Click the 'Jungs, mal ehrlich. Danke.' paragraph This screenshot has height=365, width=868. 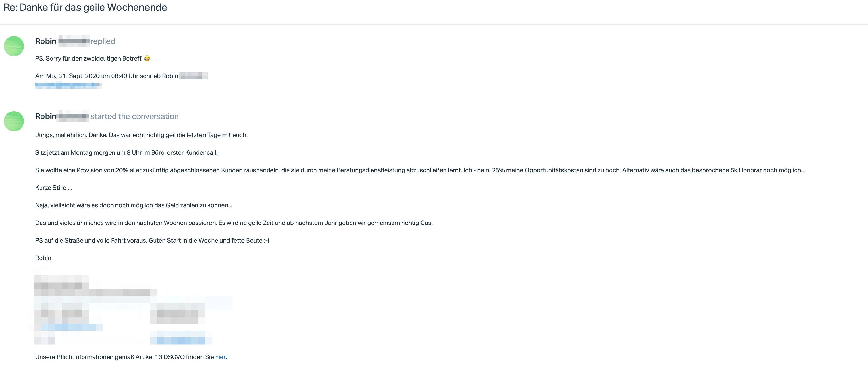point(141,135)
